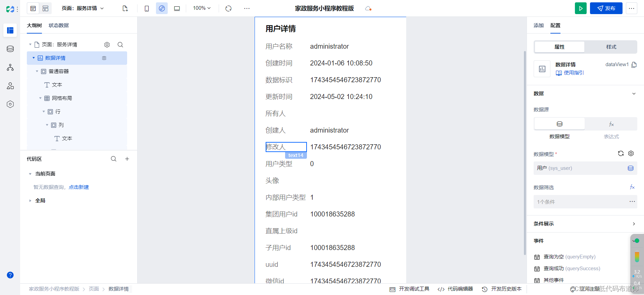644x295 pixels.
Task: Search the outline tree
Action: pos(120,45)
